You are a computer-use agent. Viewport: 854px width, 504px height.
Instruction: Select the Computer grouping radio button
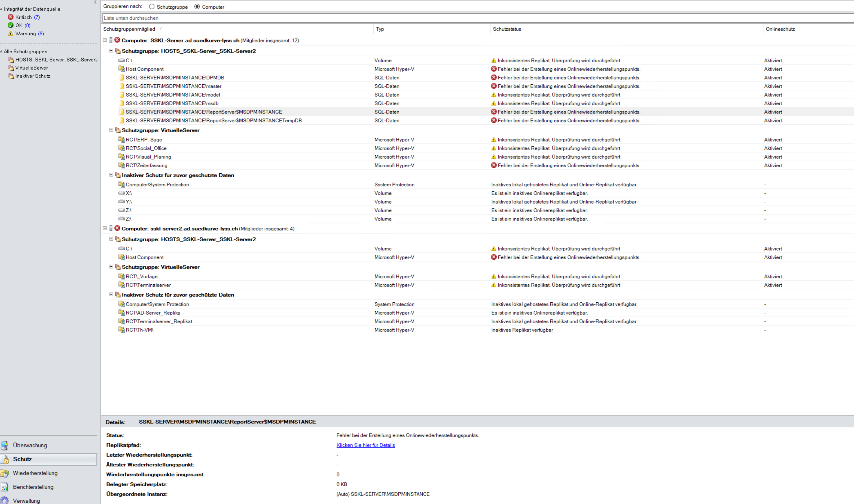197,7
